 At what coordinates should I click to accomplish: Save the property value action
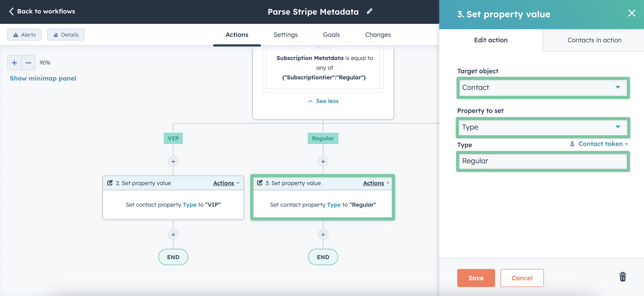point(476,278)
